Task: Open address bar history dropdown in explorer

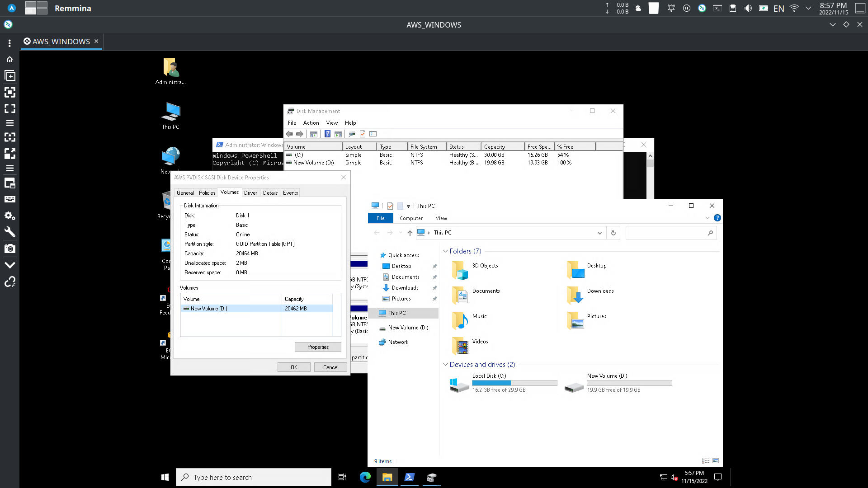Action: (x=600, y=233)
